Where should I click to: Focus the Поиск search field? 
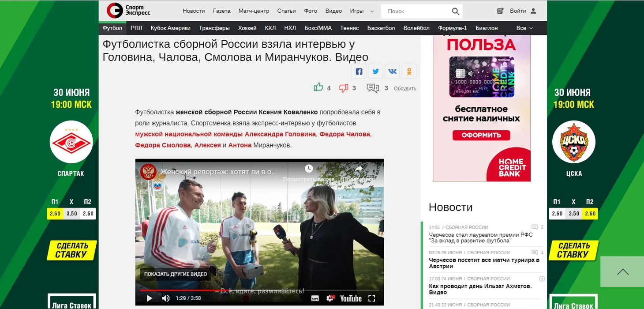pyautogui.click(x=417, y=11)
